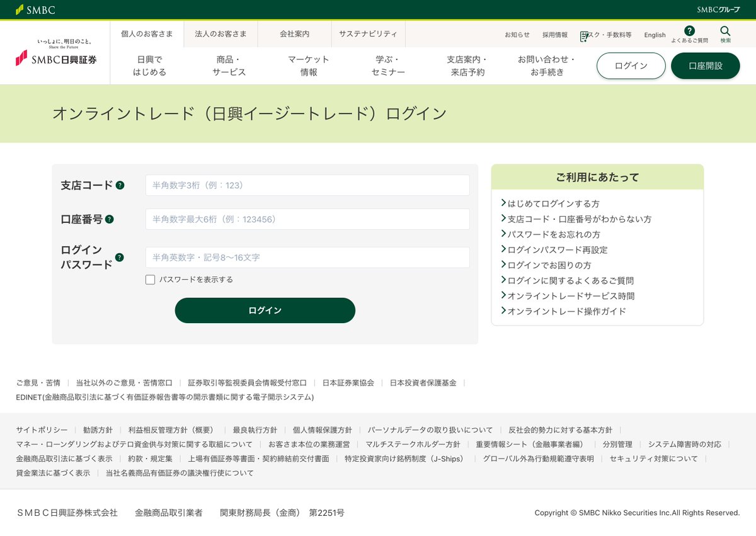756x536 pixels.
Task: Click the help icon beside 口座番号
Action: [x=109, y=219]
